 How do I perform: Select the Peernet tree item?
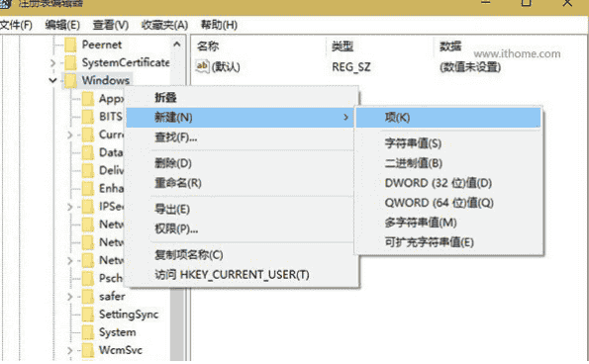pos(102,45)
